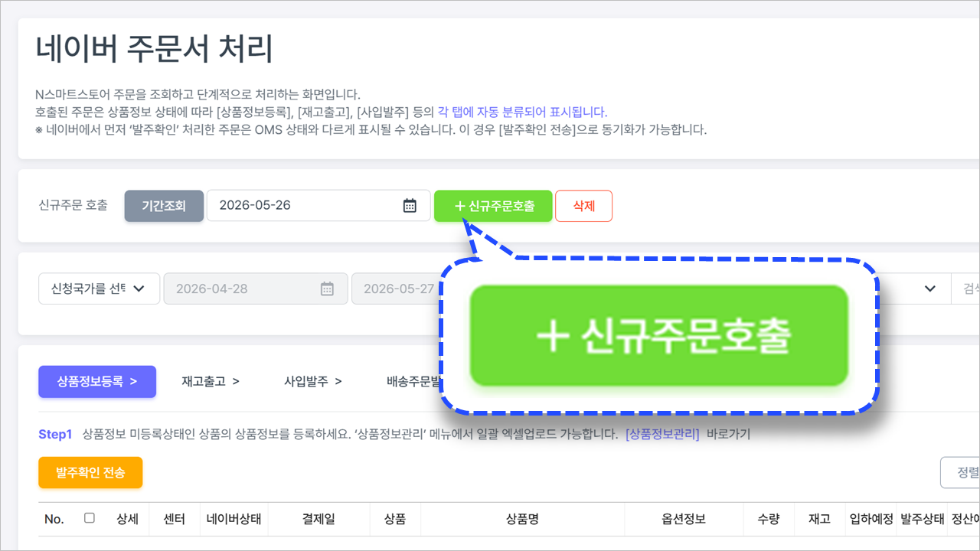The image size is (980, 551).
Task: Click the 정렬 button at the right edge
Action: [960, 473]
